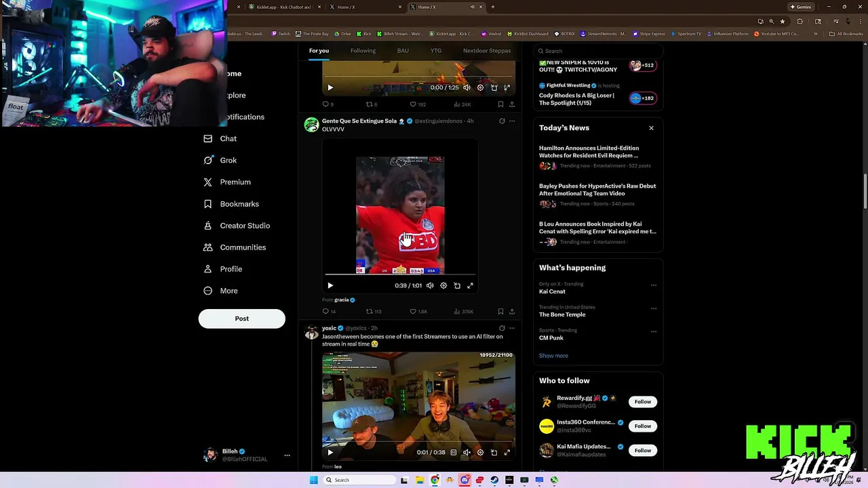The image size is (868, 488).
Task: Unmute the yoxic 0:01 / 0:38 video
Action: pyautogui.click(x=467, y=452)
